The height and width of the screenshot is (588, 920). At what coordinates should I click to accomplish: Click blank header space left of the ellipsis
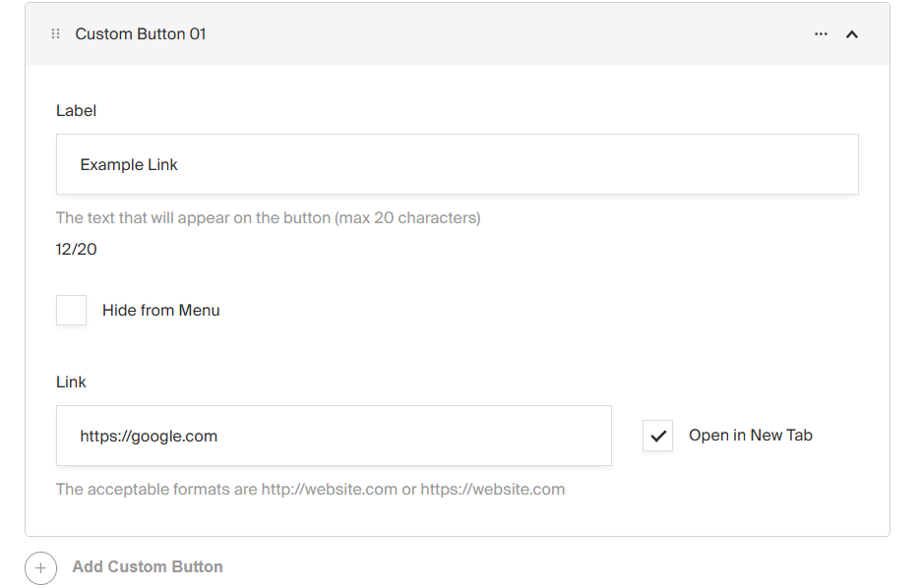pyautogui.click(x=512, y=34)
